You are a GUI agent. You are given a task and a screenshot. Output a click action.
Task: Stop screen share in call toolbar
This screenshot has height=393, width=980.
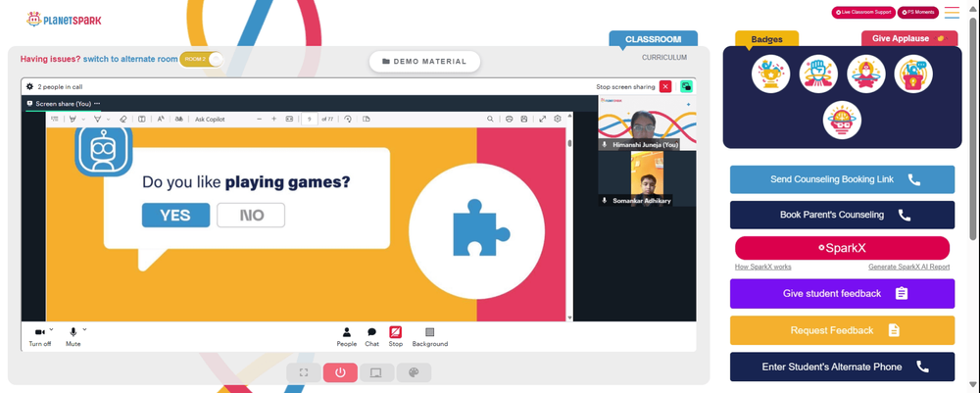pyautogui.click(x=396, y=337)
